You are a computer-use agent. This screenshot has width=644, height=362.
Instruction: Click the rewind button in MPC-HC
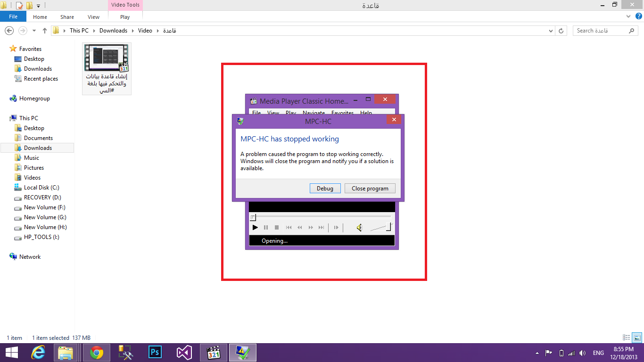pos(299,228)
